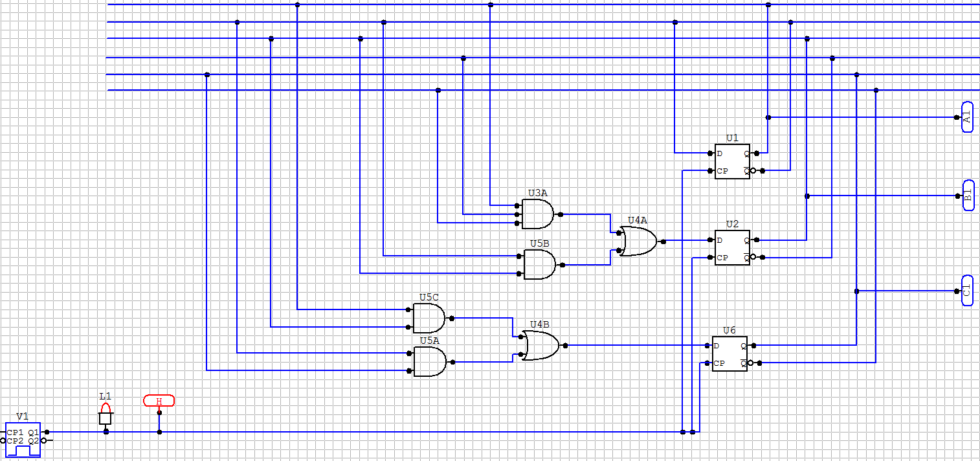980x461 pixels.
Task: Click the output pin of U4B gate
Action: coord(567,346)
